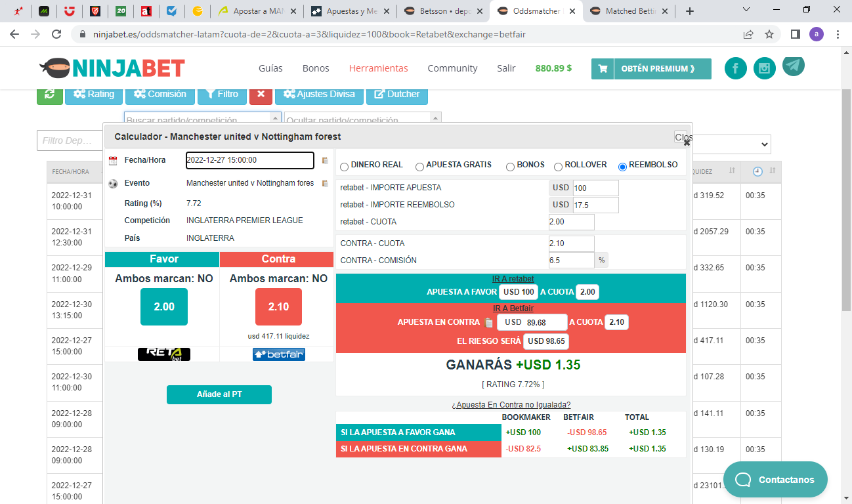Open the Guías menu
The width and height of the screenshot is (852, 504).
point(270,68)
